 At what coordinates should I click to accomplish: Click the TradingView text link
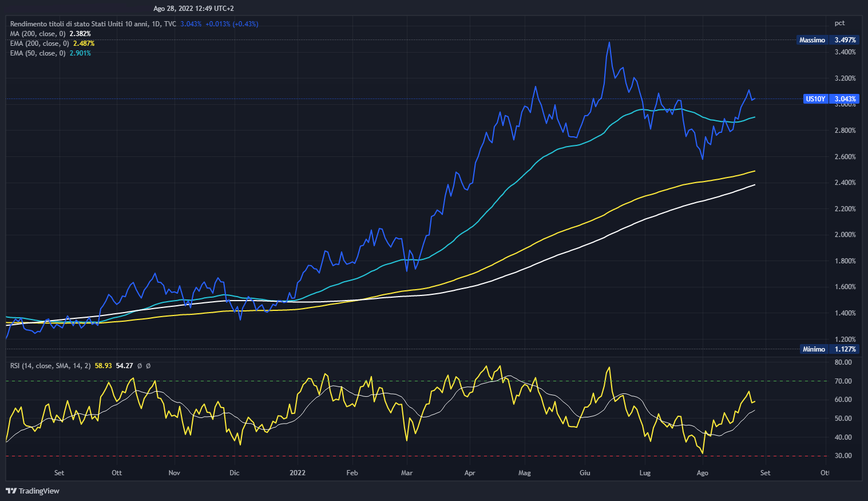click(39, 491)
